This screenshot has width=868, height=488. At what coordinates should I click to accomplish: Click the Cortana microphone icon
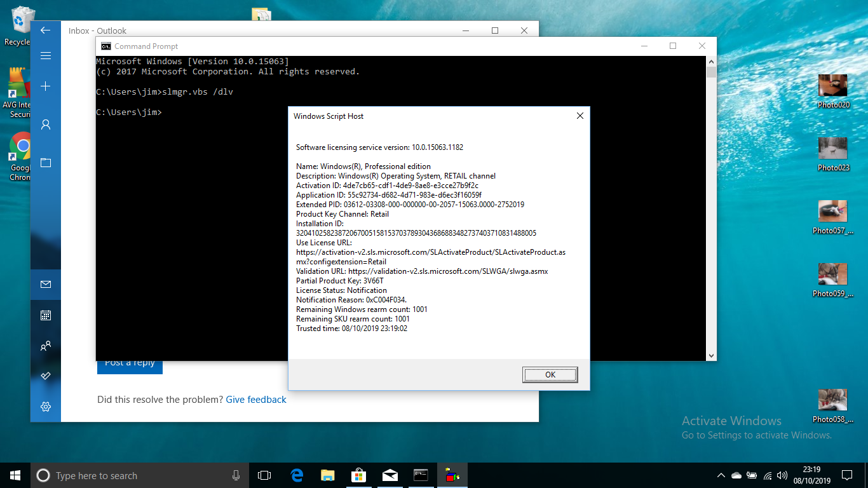tap(236, 475)
